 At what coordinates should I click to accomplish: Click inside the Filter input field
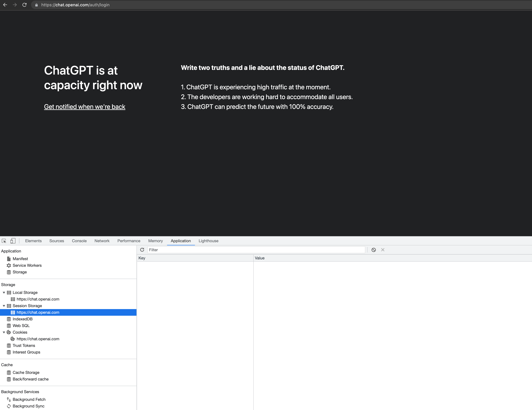(x=256, y=250)
